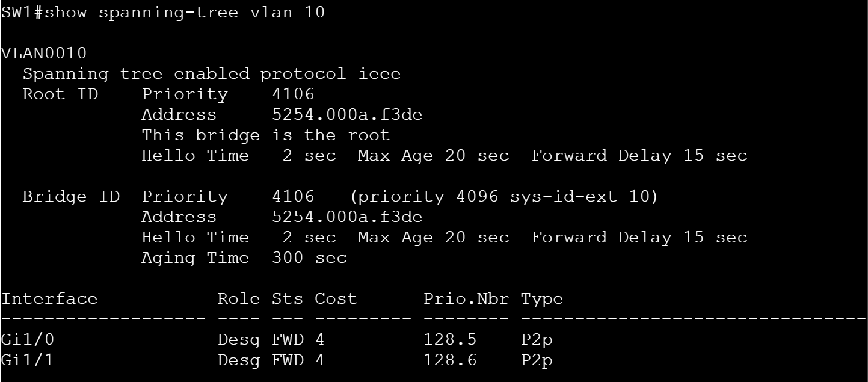Image resolution: width=868 pixels, height=382 pixels.
Task: Click the 'Role' column header
Action: click(x=239, y=299)
